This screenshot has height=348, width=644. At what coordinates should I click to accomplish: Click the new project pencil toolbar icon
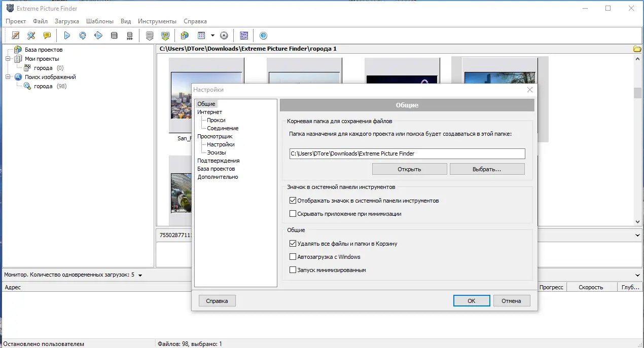(16, 35)
